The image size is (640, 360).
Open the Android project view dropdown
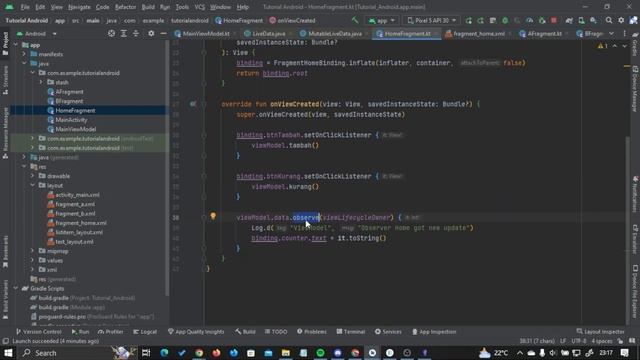click(36, 33)
